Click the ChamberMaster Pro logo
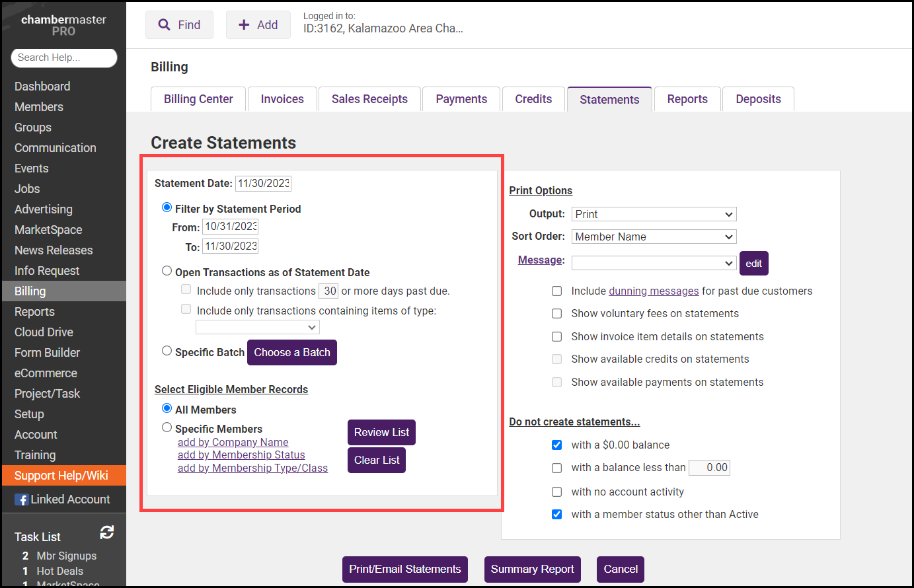Image resolution: width=914 pixels, height=588 pixels. pos(63,25)
